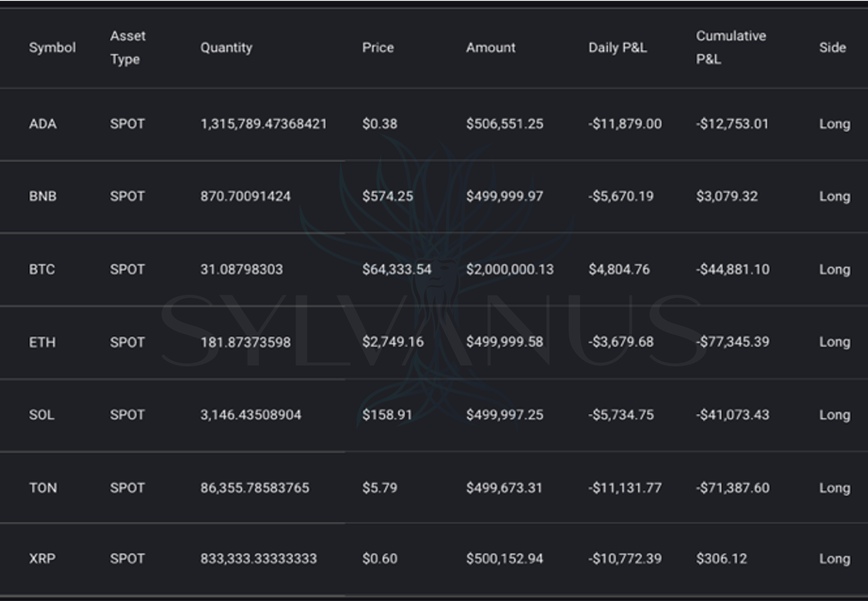Click the Daily P&L column header
This screenshot has height=601, width=868.
618,48
